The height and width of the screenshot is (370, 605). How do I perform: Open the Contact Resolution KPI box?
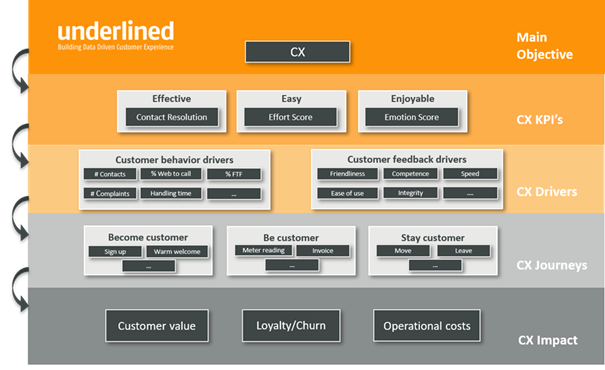[172, 117]
